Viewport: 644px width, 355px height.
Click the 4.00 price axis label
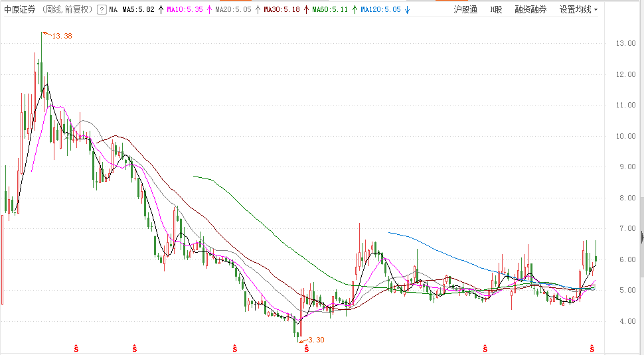coord(627,322)
